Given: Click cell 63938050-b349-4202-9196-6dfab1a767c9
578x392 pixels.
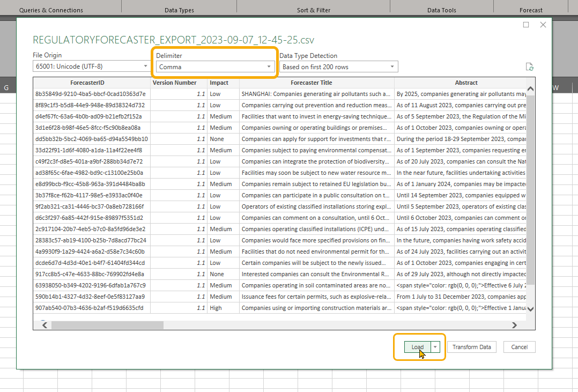Looking at the screenshot, I should click(x=92, y=285).
